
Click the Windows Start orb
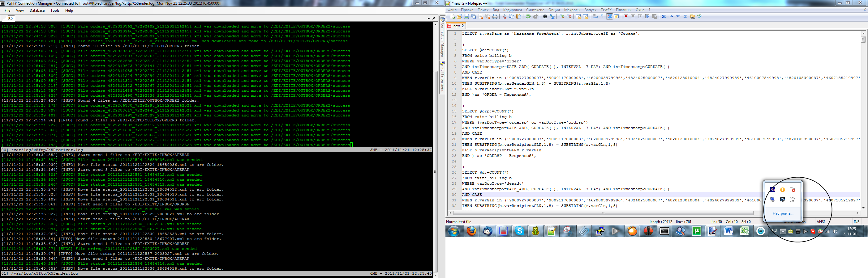(x=454, y=231)
